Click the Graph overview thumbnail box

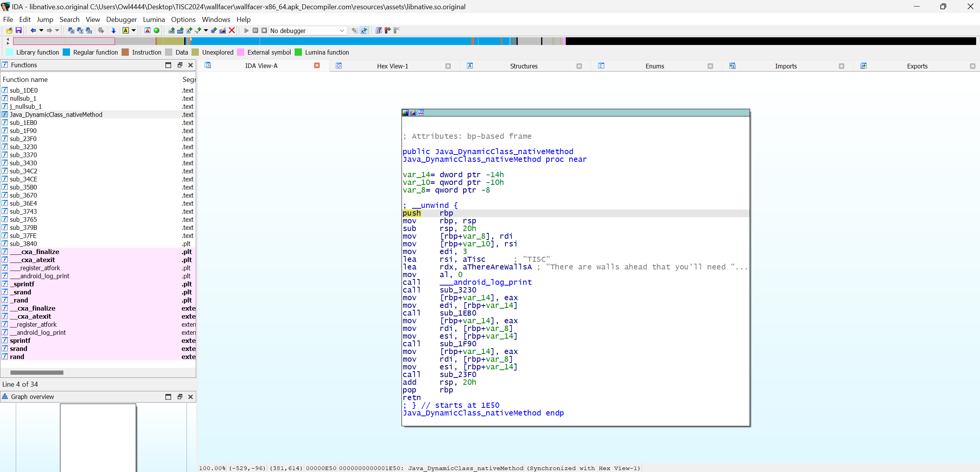pos(98,437)
